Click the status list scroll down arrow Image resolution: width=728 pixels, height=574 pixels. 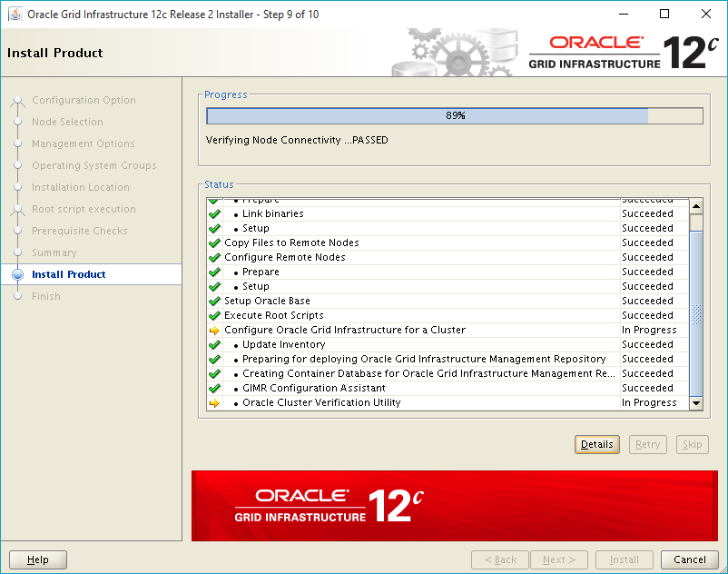(696, 402)
